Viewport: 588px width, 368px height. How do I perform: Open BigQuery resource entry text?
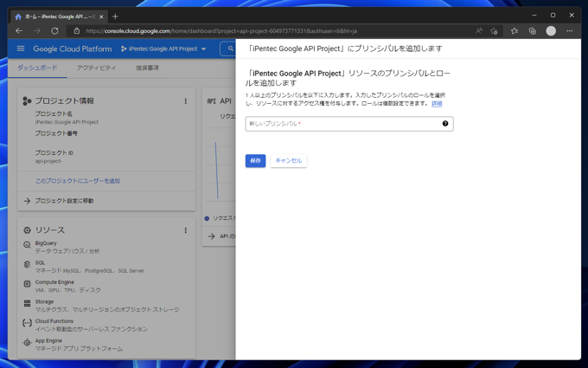click(46, 243)
